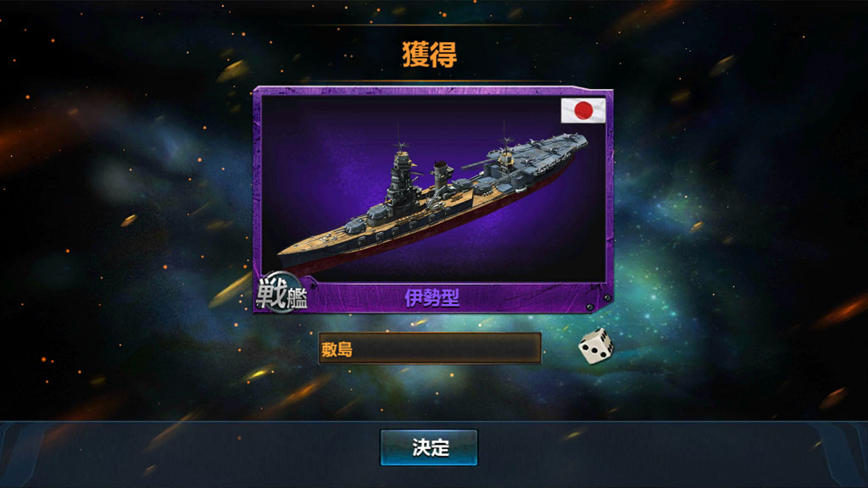868x488 pixels.
Task: Click the purple card frame's top border
Action: tap(431, 91)
